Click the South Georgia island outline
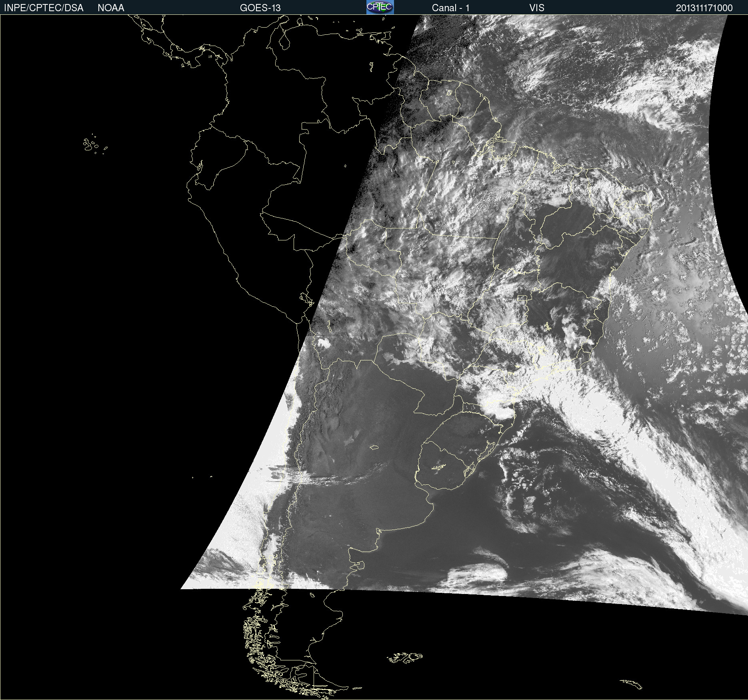The width and height of the screenshot is (748, 700). [x=631, y=684]
